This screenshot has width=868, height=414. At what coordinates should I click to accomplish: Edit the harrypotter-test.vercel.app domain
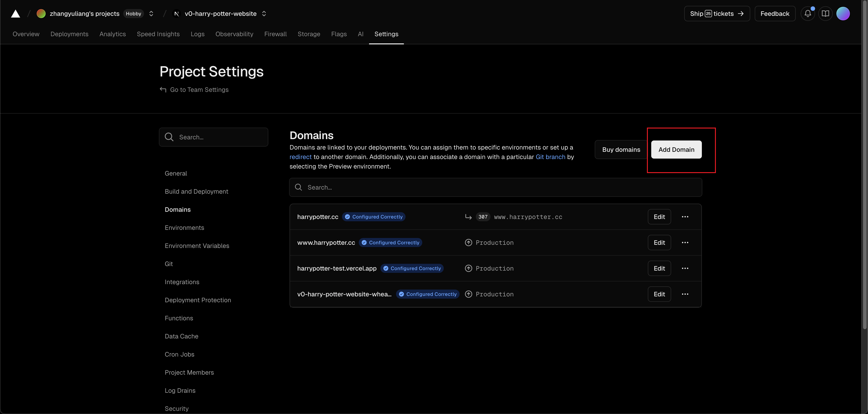coord(659,268)
